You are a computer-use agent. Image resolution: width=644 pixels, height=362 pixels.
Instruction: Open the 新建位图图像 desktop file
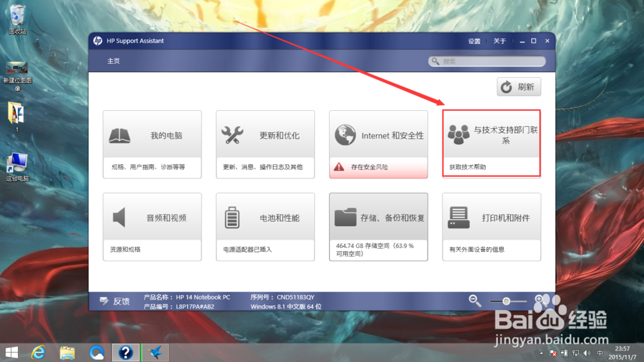(17, 77)
